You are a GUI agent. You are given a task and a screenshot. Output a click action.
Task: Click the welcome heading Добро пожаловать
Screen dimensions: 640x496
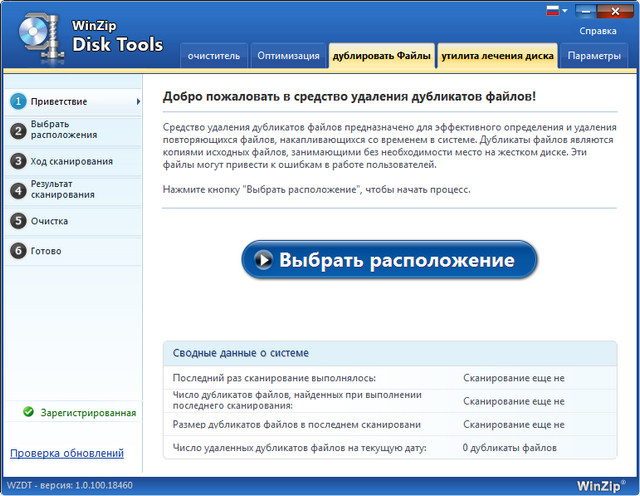(349, 97)
